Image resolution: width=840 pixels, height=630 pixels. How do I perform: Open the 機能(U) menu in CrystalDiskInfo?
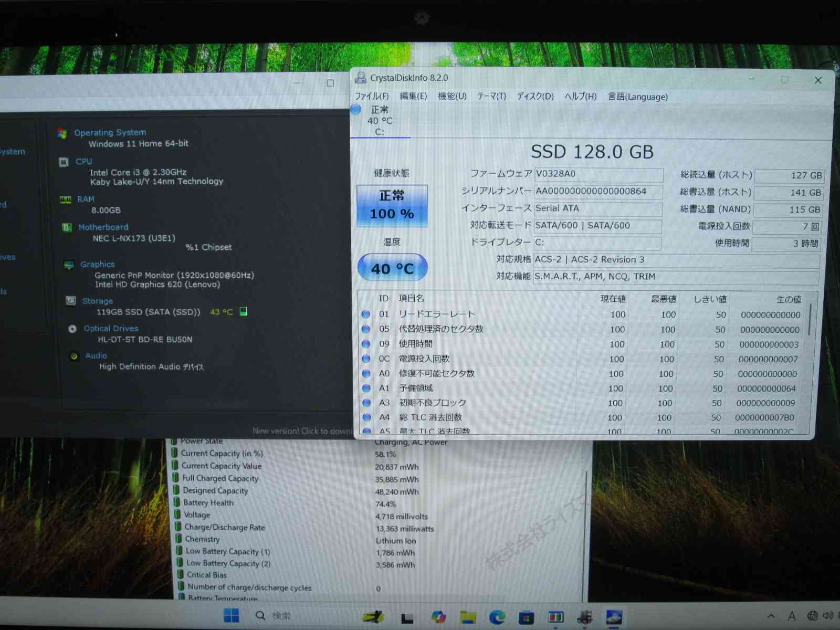coord(452,96)
